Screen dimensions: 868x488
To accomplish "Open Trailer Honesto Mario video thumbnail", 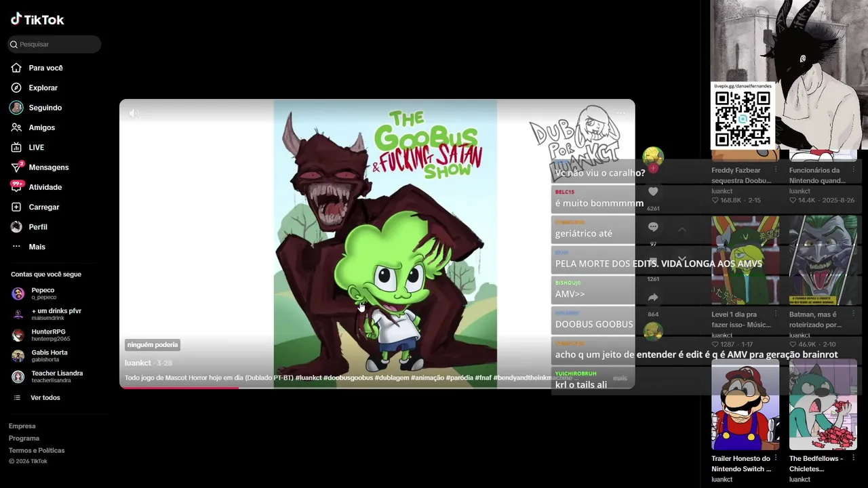I will pos(745,405).
